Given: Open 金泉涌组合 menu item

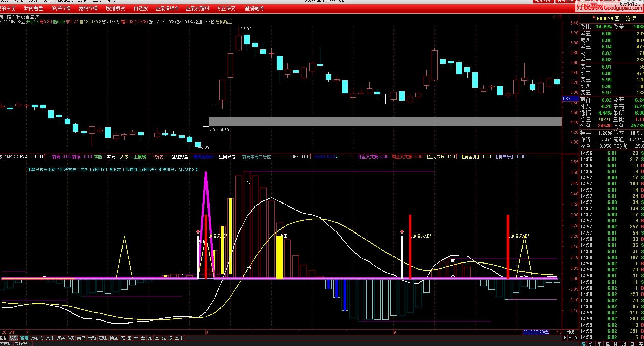Looking at the screenshot, I should click(x=167, y=8).
